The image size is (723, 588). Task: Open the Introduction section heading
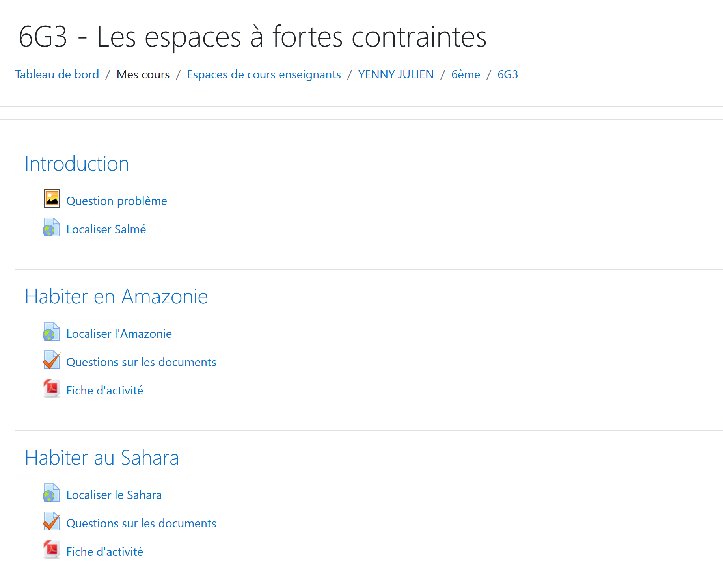[x=77, y=164]
